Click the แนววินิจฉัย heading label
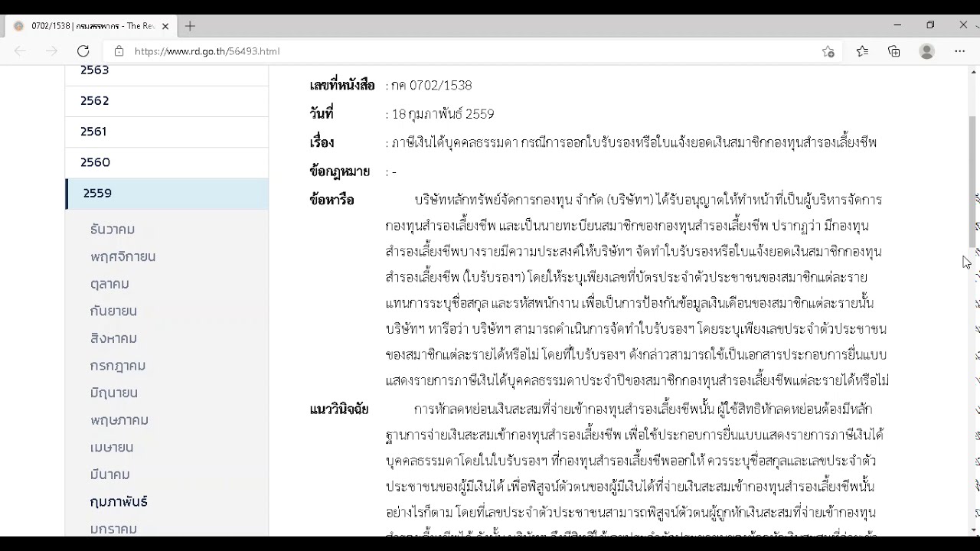 (x=339, y=409)
